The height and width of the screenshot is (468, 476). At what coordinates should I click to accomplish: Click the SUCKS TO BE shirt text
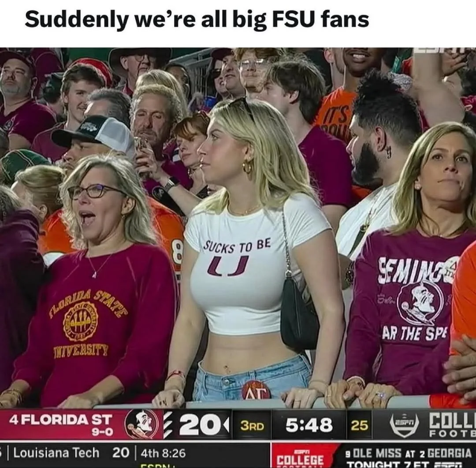237,245
